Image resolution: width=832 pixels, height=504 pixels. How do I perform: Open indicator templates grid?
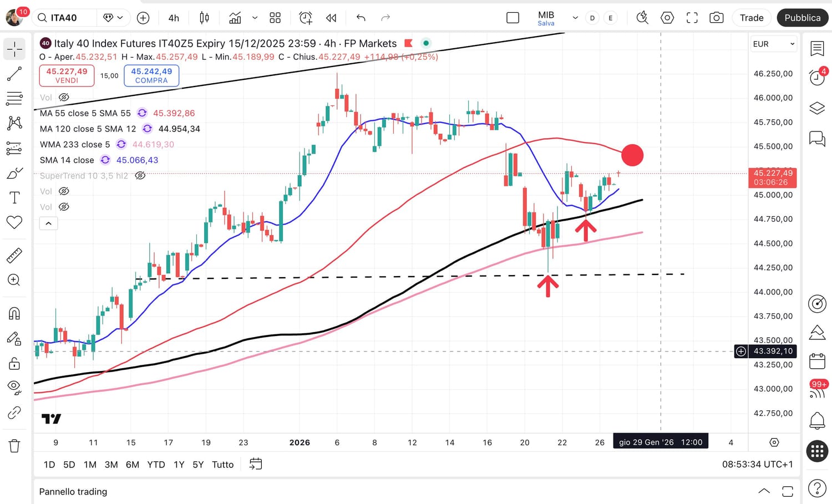pos(275,18)
